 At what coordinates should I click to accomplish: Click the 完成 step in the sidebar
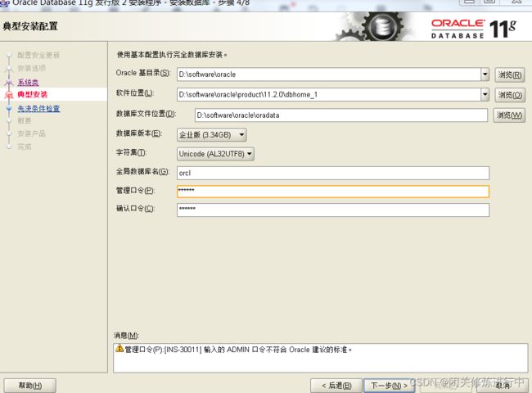pos(25,147)
